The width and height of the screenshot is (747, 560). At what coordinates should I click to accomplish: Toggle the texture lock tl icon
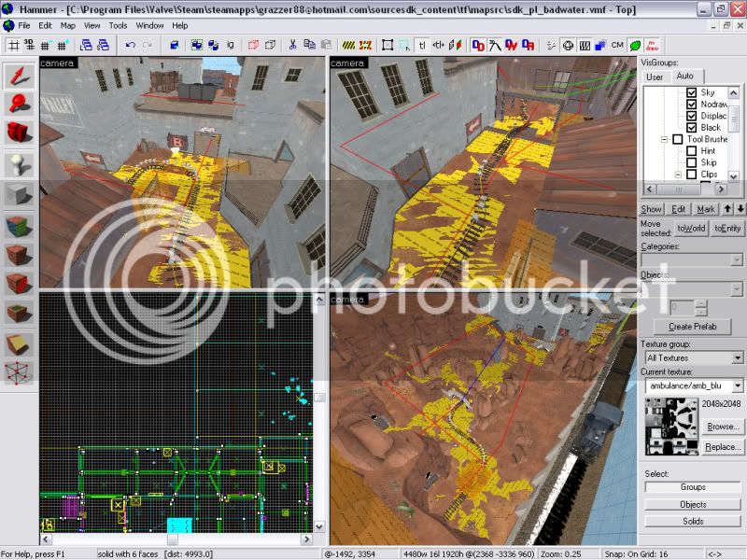(422, 45)
